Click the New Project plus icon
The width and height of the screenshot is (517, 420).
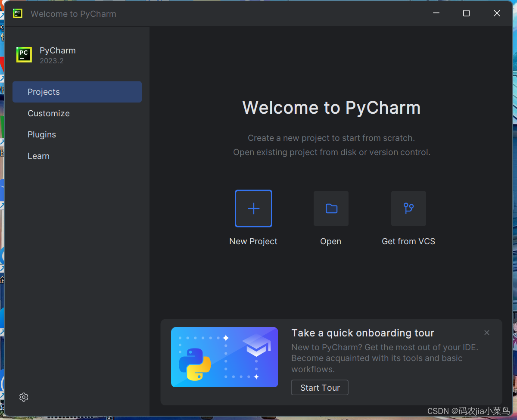click(253, 208)
